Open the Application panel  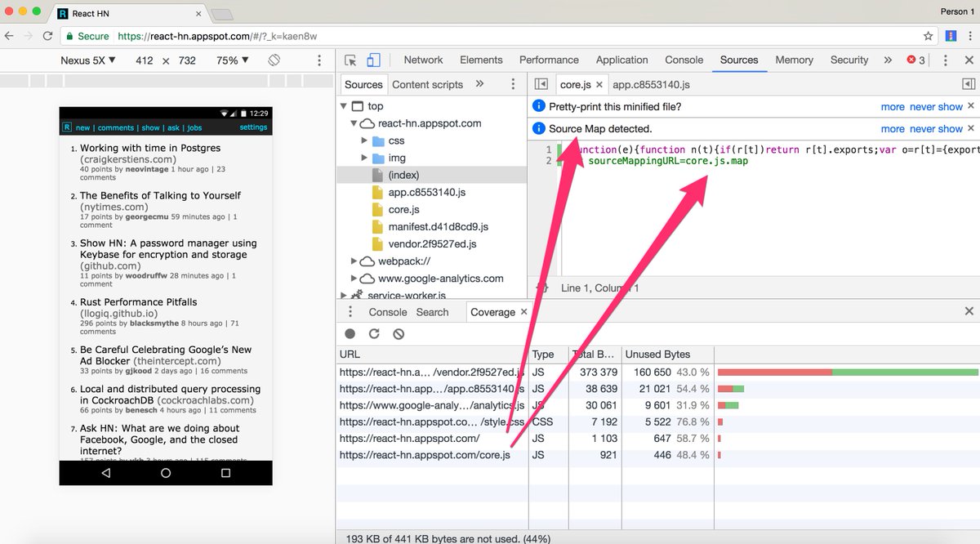point(621,60)
